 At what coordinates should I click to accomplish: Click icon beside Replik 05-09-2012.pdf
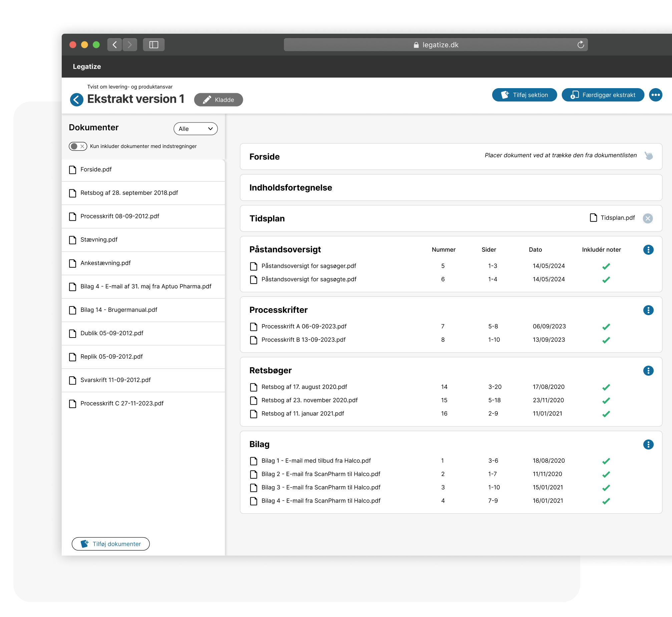pos(72,357)
